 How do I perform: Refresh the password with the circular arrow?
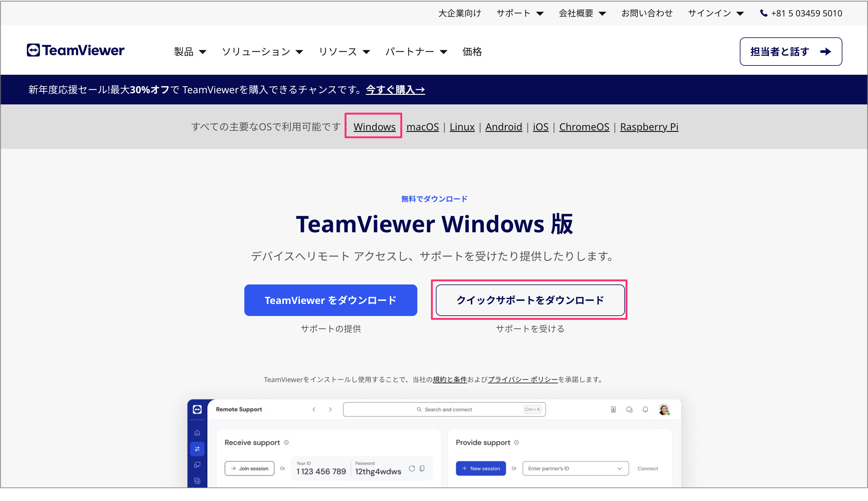tap(412, 468)
